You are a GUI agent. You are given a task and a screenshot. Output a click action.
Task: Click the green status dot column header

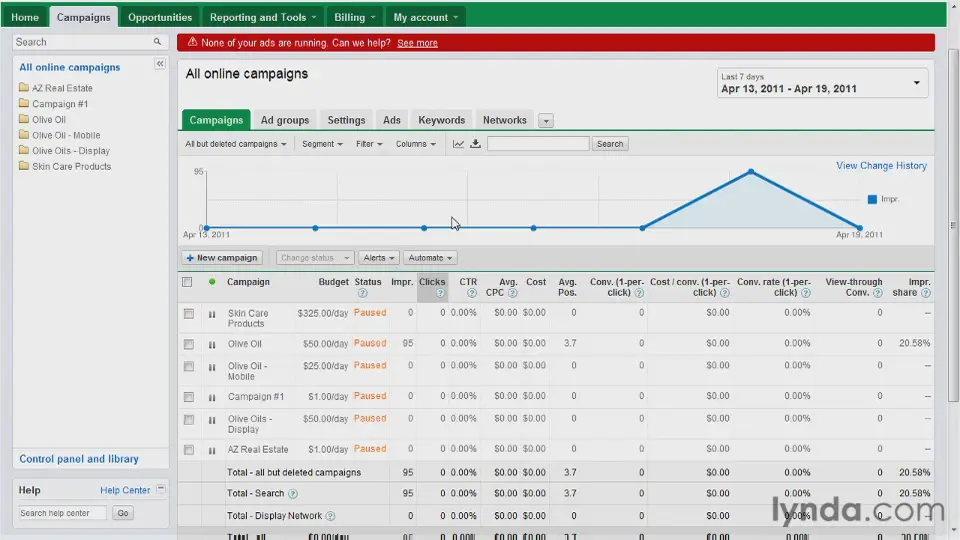coord(212,282)
